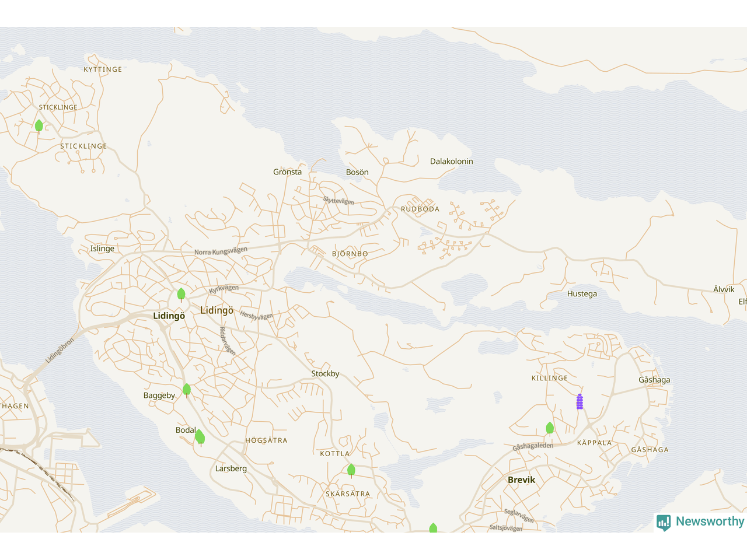The image size is (747, 560).
Task: Select the uppercase GÅSHAGA district label
Action: [x=650, y=450]
